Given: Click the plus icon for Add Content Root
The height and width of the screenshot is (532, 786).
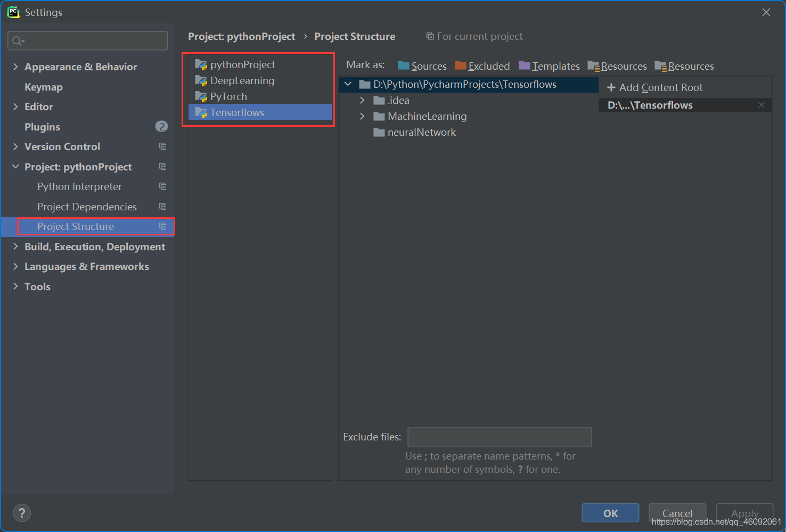Looking at the screenshot, I should coord(611,87).
